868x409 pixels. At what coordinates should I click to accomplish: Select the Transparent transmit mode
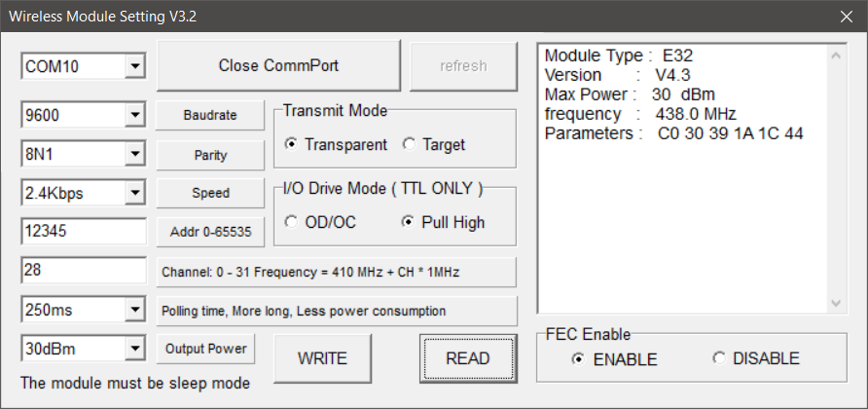click(x=291, y=144)
